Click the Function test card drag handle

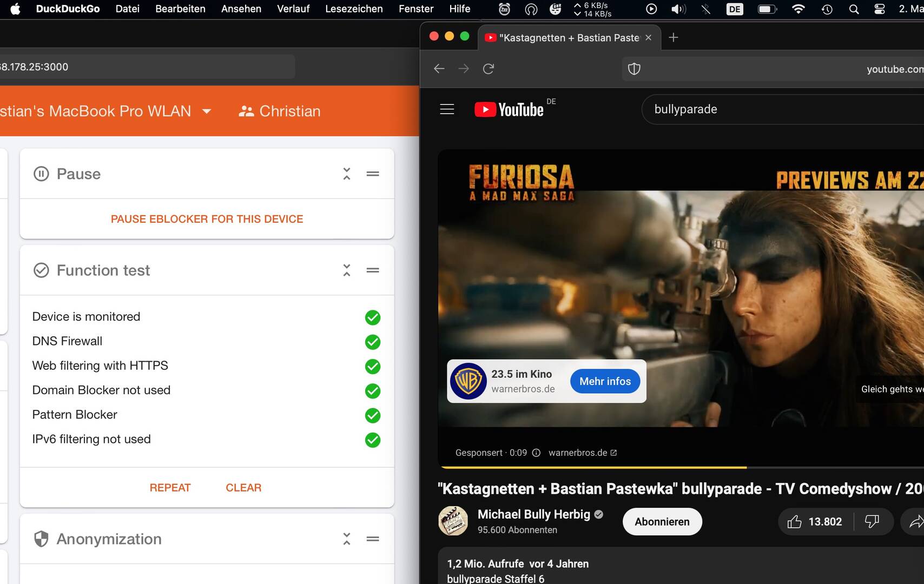(373, 270)
